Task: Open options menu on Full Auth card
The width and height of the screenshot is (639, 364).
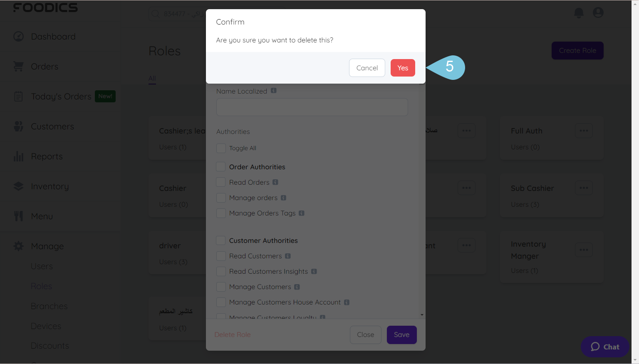Action: (584, 131)
